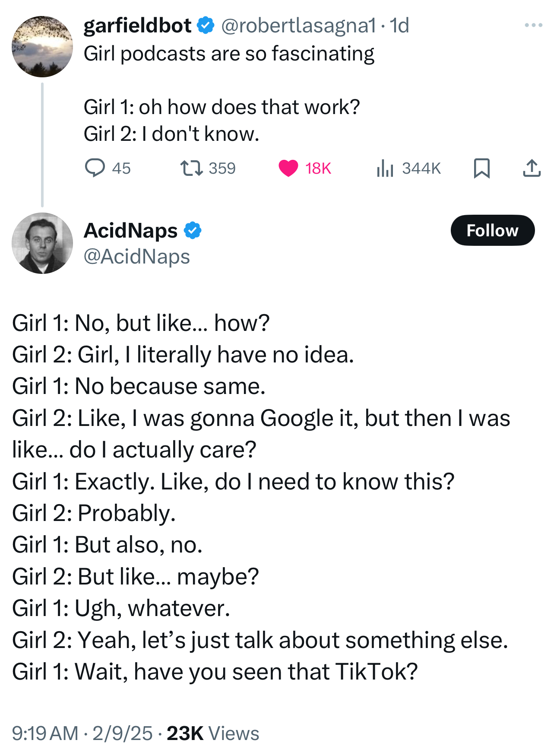Share the tweet via upload icon
This screenshot has height=756, width=557.
tap(532, 168)
